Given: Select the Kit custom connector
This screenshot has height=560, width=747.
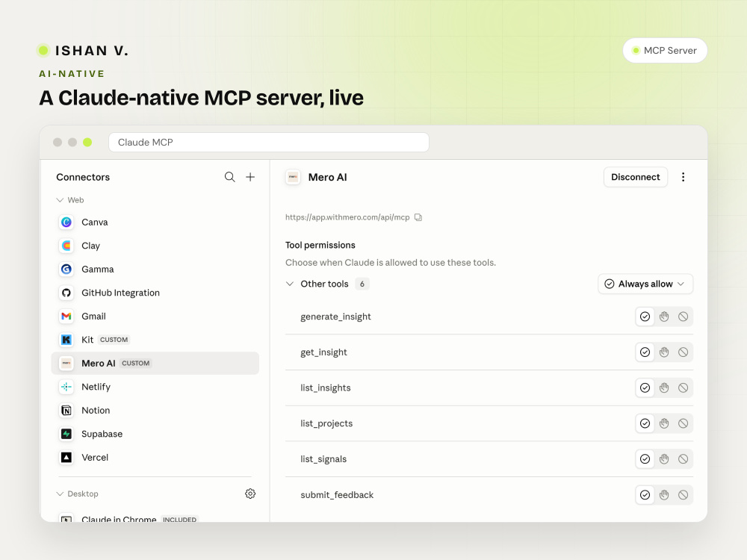Looking at the screenshot, I should tap(155, 340).
